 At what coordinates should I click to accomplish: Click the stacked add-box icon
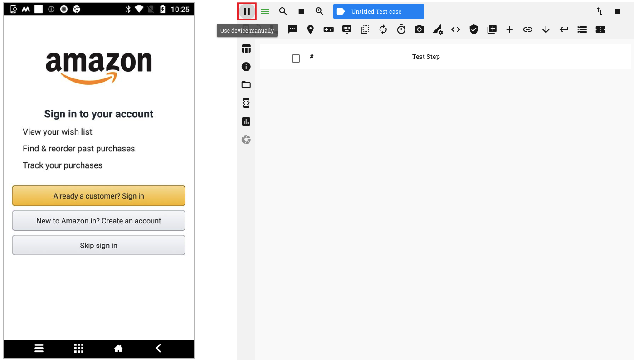point(492,29)
